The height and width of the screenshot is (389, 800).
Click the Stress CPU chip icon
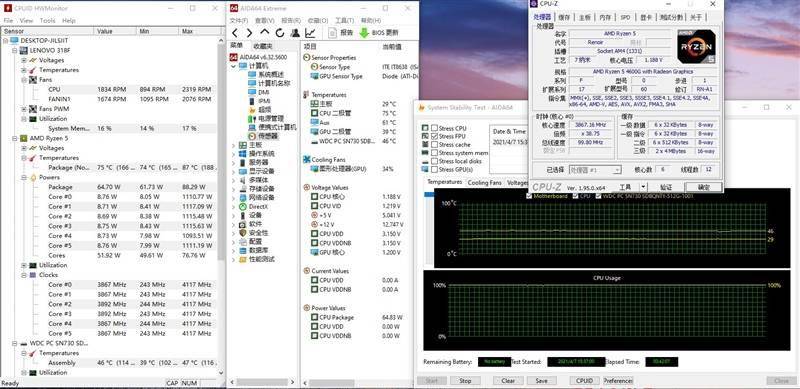coord(425,128)
